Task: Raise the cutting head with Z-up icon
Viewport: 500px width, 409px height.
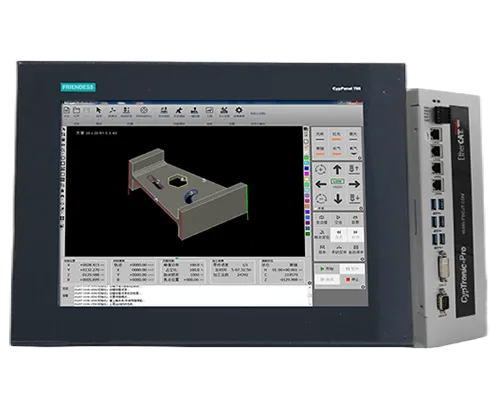Action: click(x=354, y=169)
